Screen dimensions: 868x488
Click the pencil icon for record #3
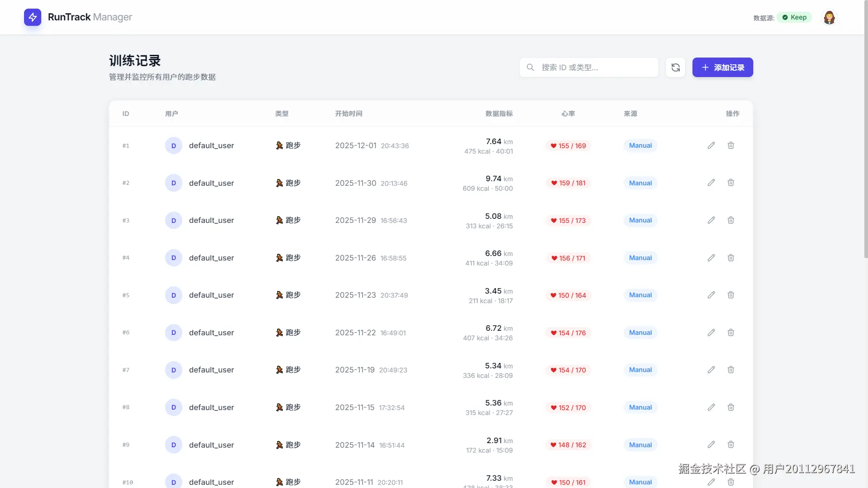(711, 220)
